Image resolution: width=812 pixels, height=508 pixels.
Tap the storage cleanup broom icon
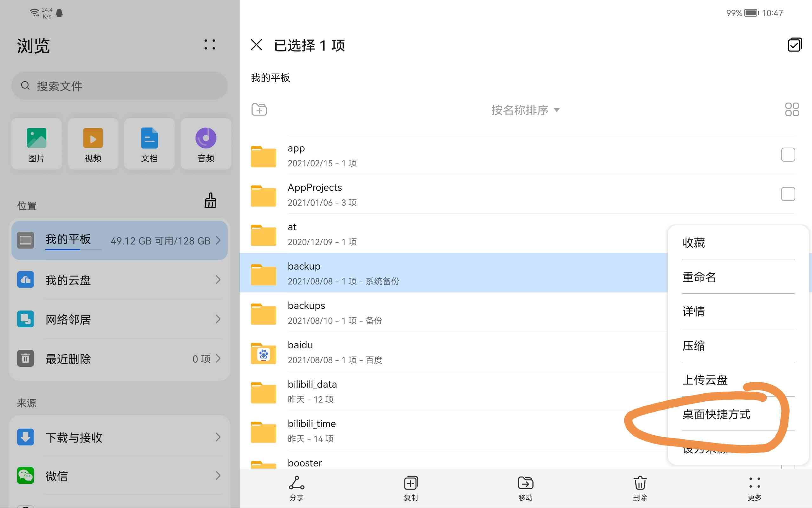pos(210,201)
